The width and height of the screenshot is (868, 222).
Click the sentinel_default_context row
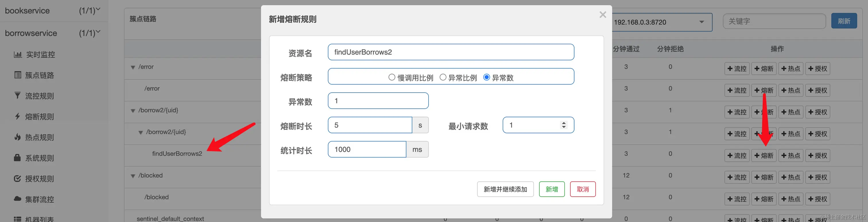click(x=170, y=219)
